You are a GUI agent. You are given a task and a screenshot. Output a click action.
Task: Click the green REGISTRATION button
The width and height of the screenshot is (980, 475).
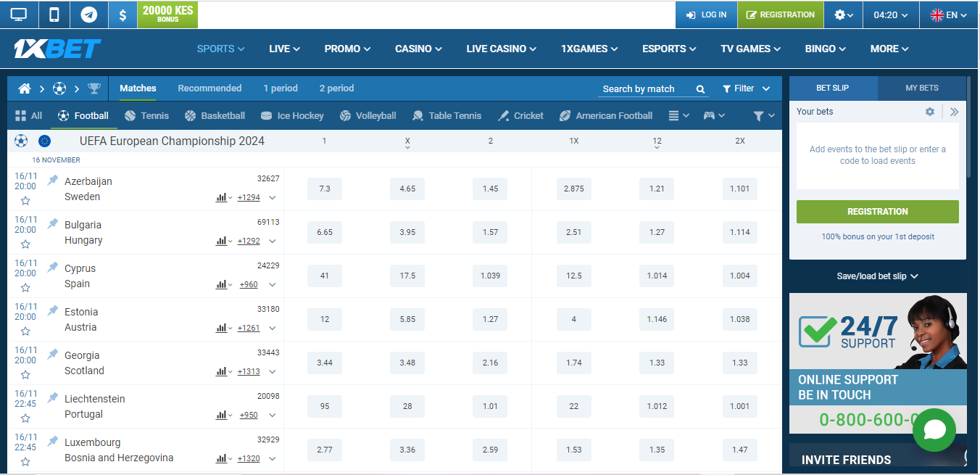(877, 211)
